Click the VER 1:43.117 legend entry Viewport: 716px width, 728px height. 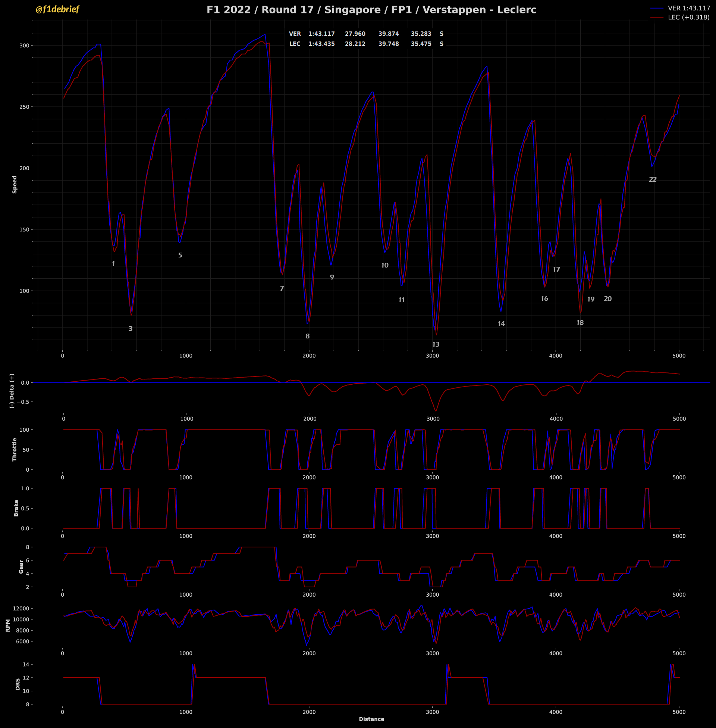688,8
